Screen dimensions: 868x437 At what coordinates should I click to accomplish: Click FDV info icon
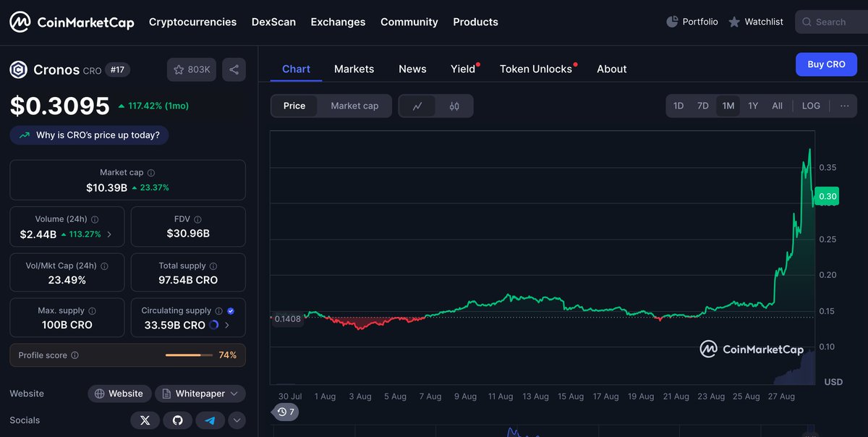click(x=197, y=219)
